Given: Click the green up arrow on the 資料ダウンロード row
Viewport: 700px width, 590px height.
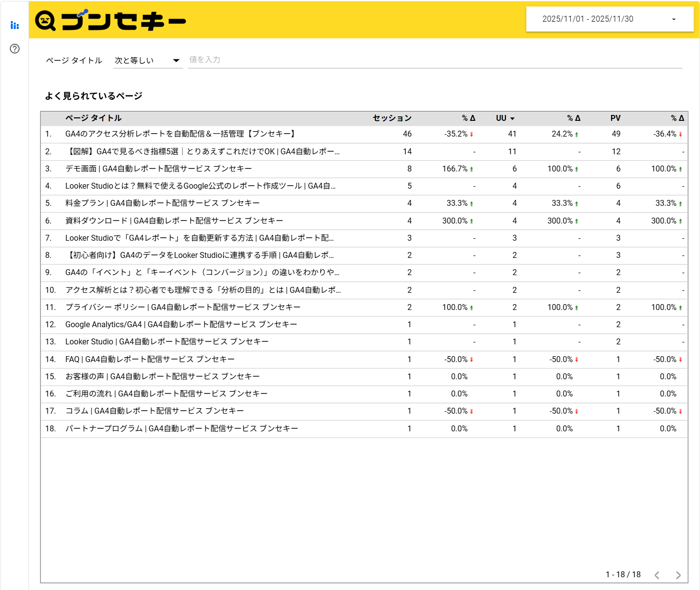Looking at the screenshot, I should [x=471, y=221].
